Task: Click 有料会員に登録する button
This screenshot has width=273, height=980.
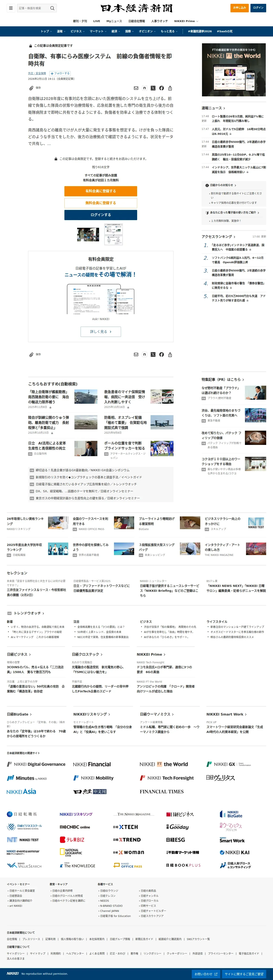Action: click(x=101, y=191)
